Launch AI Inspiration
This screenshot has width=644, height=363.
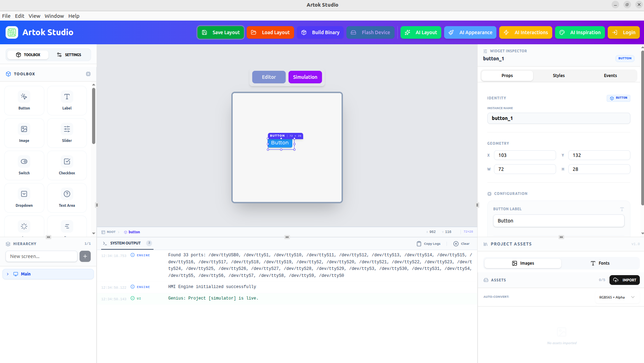click(579, 32)
